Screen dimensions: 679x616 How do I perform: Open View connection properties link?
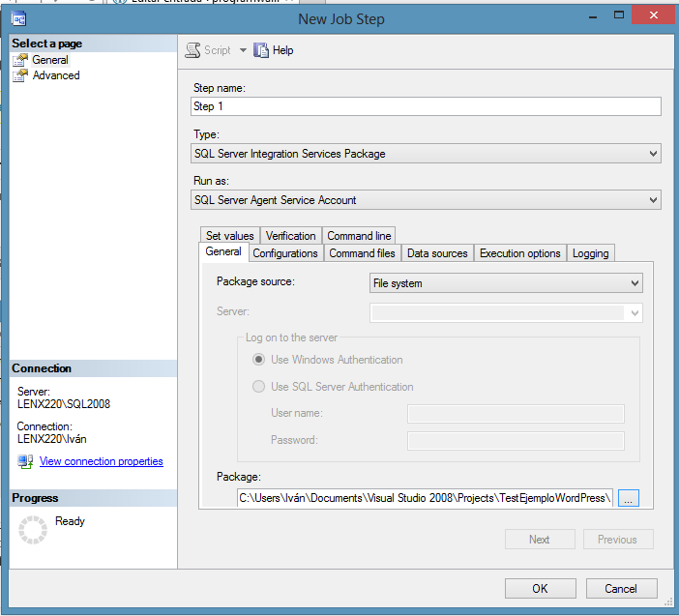[102, 462]
